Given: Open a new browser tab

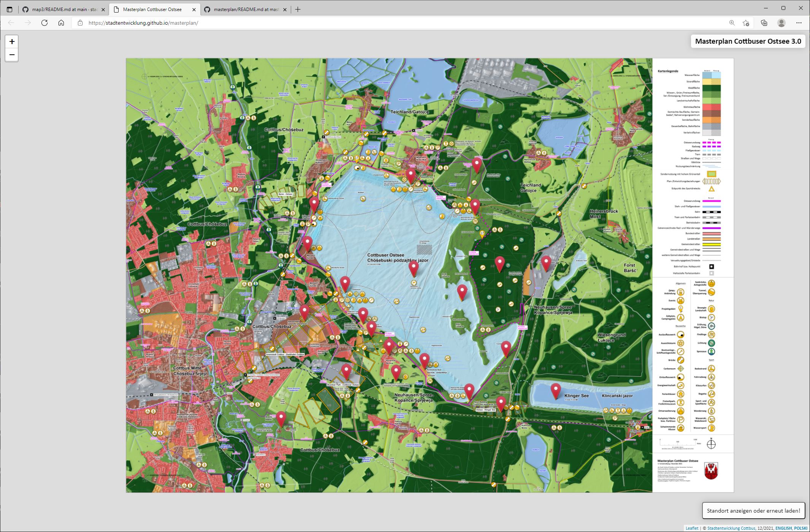Looking at the screenshot, I should click(298, 9).
